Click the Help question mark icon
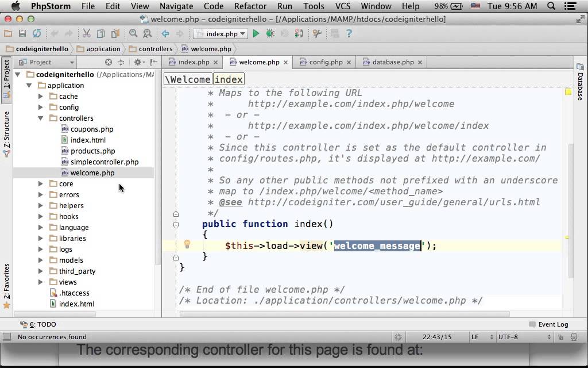588x368 pixels. [x=349, y=34]
